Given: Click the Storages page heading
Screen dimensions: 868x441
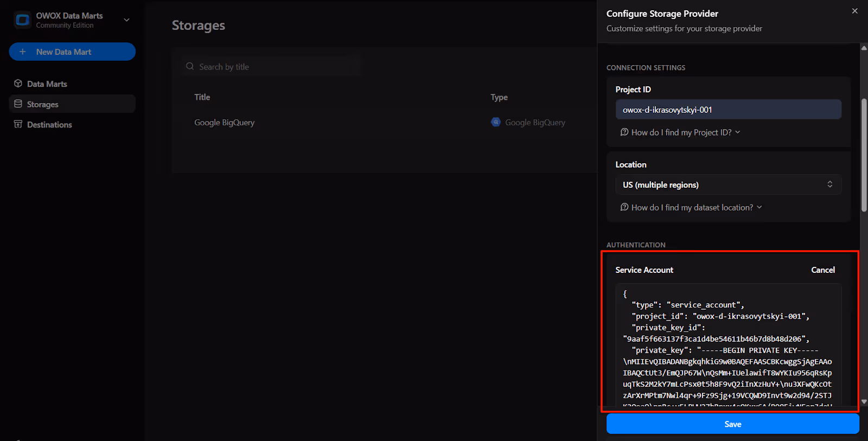Looking at the screenshot, I should (199, 25).
